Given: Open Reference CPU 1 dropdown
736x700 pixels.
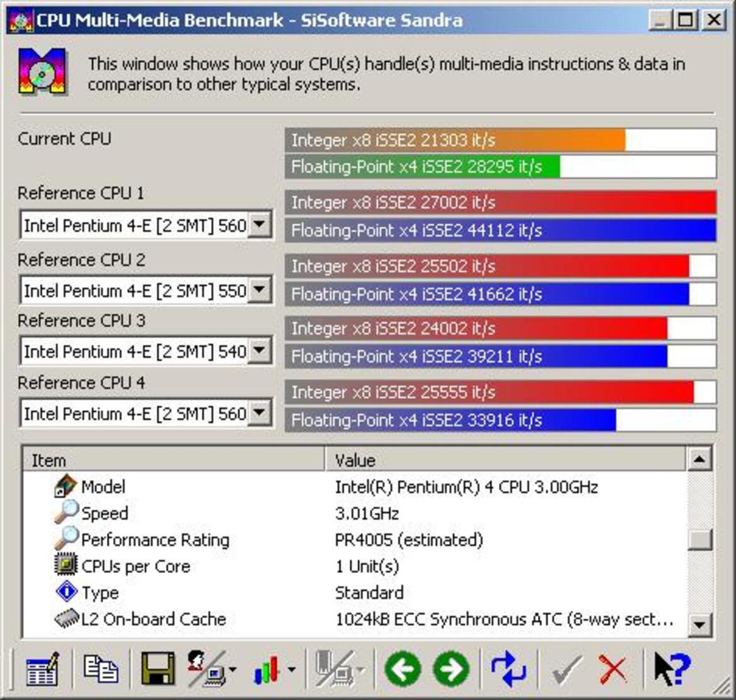Looking at the screenshot, I should (x=259, y=225).
